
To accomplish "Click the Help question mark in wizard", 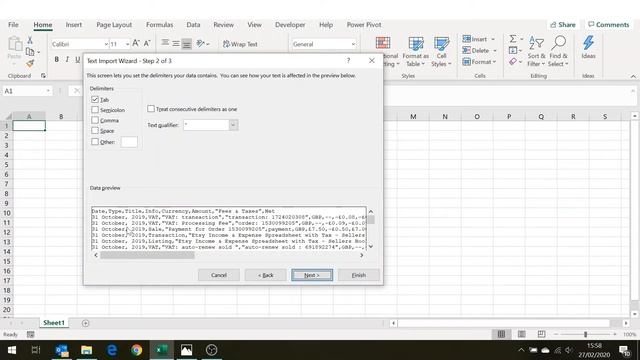I will click(x=348, y=60).
